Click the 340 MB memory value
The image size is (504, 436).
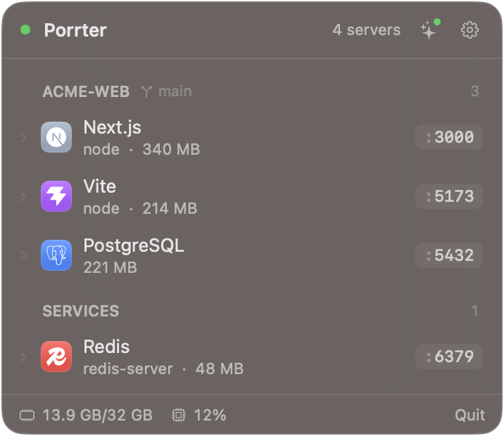171,149
